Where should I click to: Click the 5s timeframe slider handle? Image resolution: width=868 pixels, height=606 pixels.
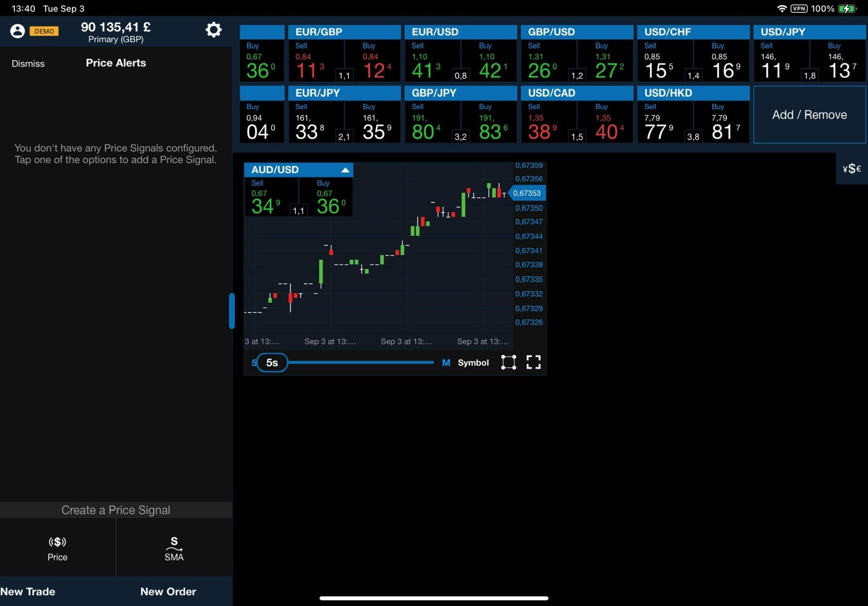click(x=272, y=363)
